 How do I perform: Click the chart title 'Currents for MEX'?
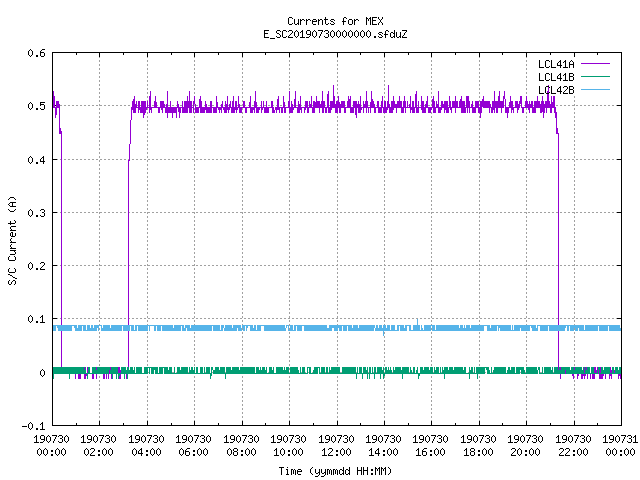335,21
